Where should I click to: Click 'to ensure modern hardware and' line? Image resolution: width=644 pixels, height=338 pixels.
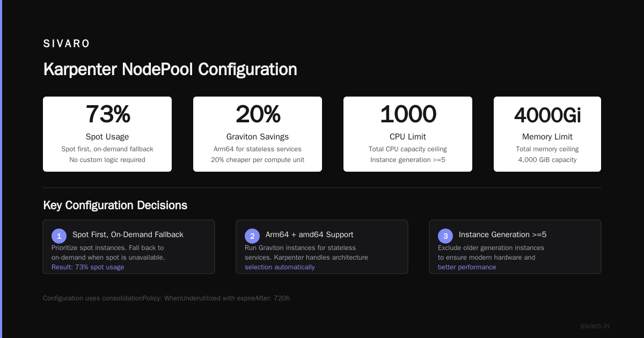point(487,258)
